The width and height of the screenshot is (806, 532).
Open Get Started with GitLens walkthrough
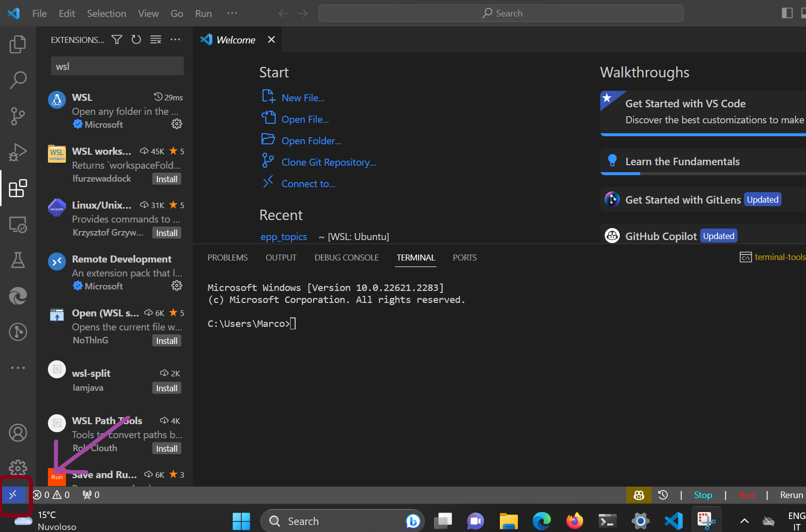[703, 200]
